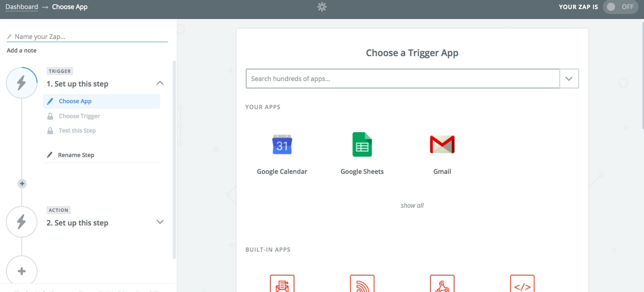Image resolution: width=644 pixels, height=292 pixels.
Task: Click the lock icon beside Test this Step
Action: (50, 131)
